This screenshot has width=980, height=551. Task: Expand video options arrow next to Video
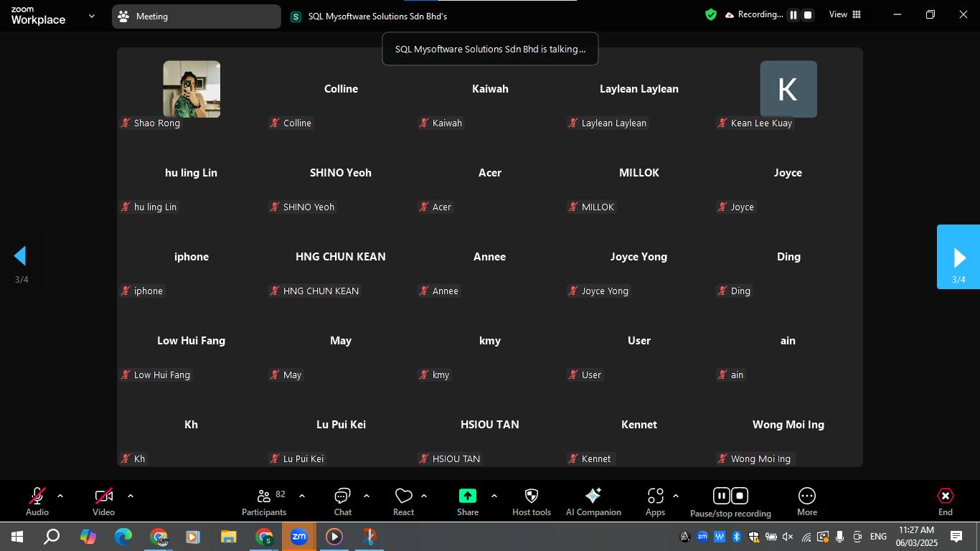[x=131, y=496]
